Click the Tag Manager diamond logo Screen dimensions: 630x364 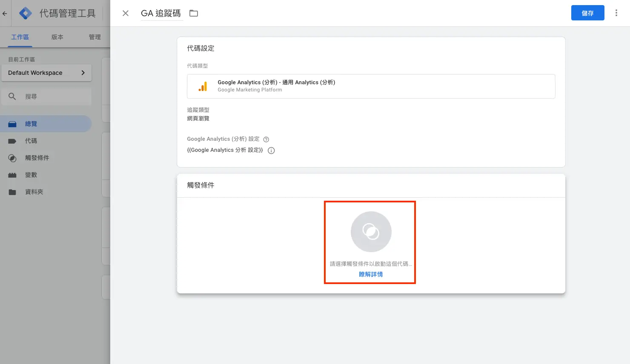click(26, 13)
